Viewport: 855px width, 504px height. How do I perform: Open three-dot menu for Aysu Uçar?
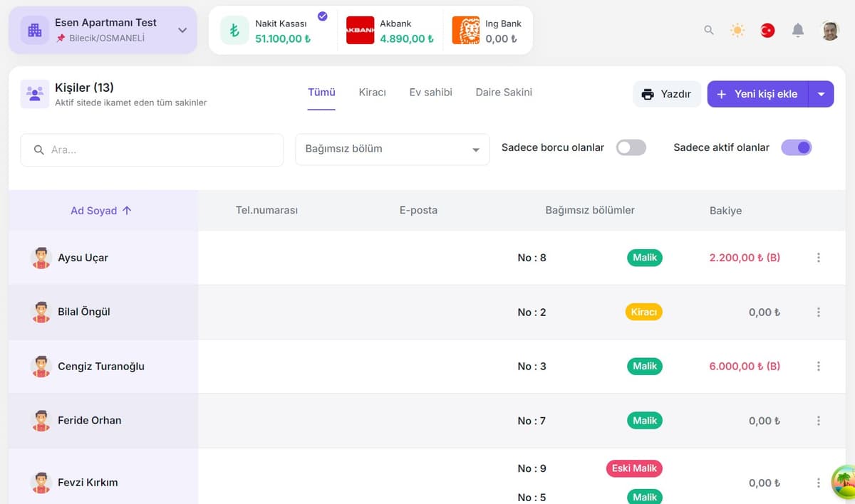(x=818, y=258)
